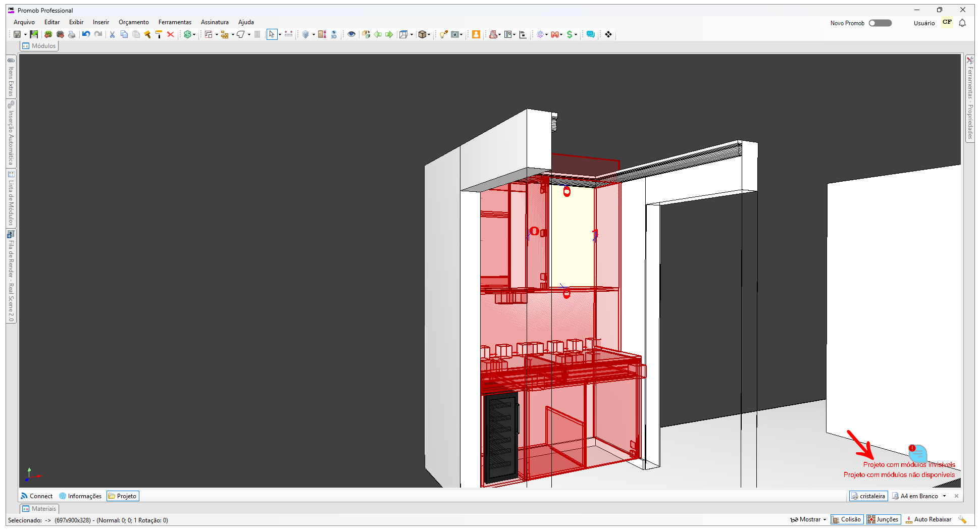Image resolution: width=980 pixels, height=530 pixels.
Task: Click the Auto Rebaixar button
Action: 928,519
